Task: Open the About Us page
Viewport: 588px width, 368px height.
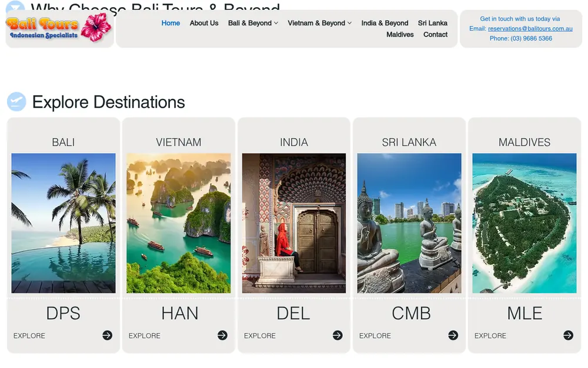Action: click(204, 23)
